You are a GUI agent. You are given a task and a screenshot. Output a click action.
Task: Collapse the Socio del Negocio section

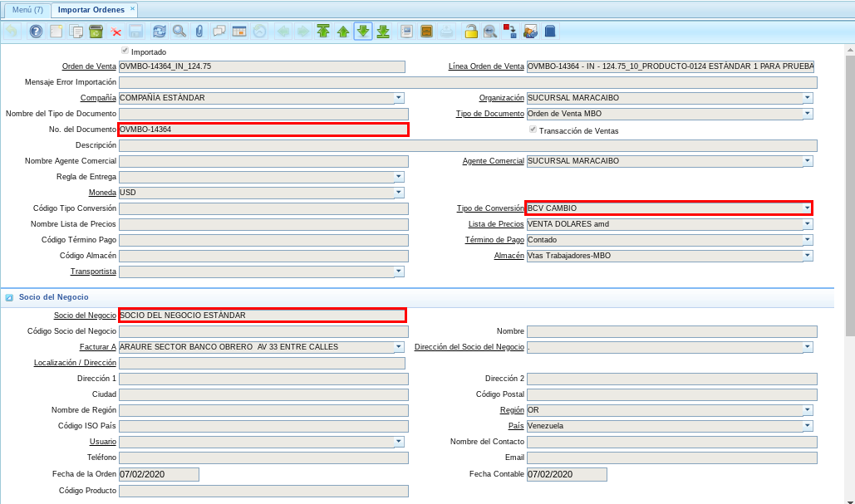(x=9, y=296)
